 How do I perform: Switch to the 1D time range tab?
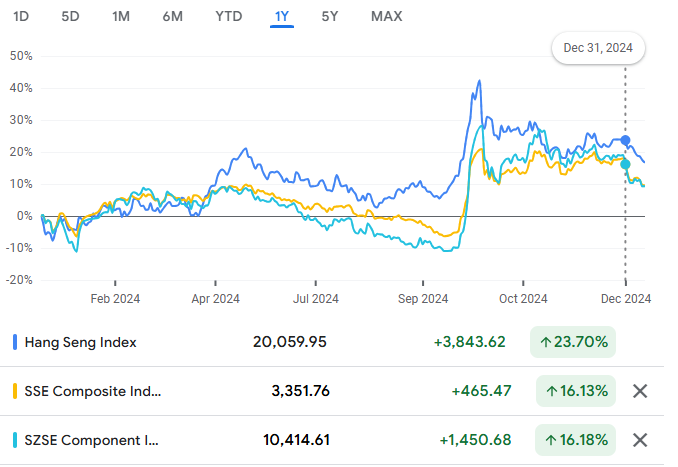[19, 16]
